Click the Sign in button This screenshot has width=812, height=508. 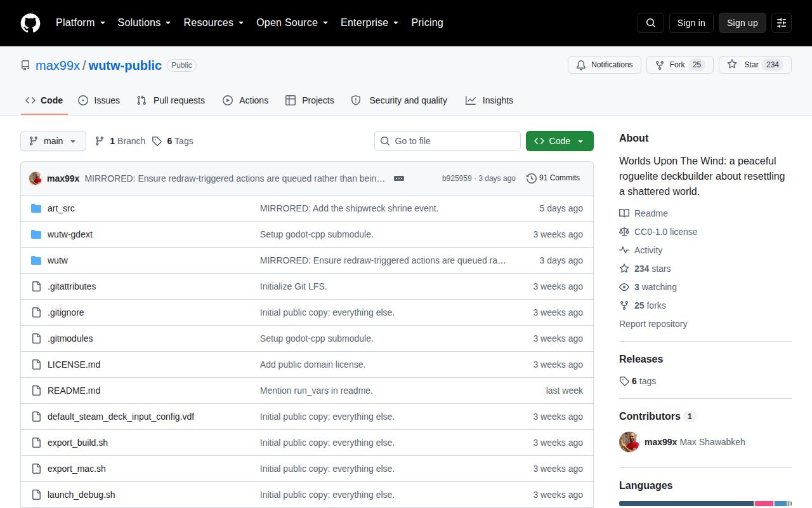(x=691, y=23)
